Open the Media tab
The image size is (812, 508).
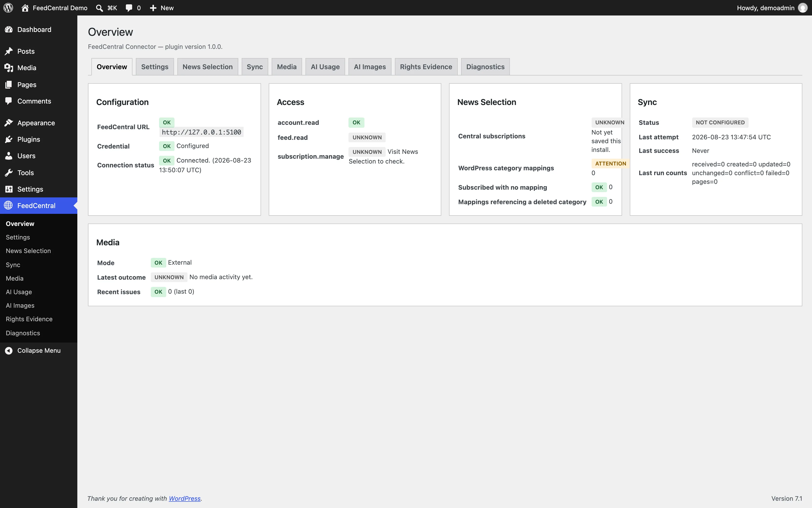[x=287, y=67]
